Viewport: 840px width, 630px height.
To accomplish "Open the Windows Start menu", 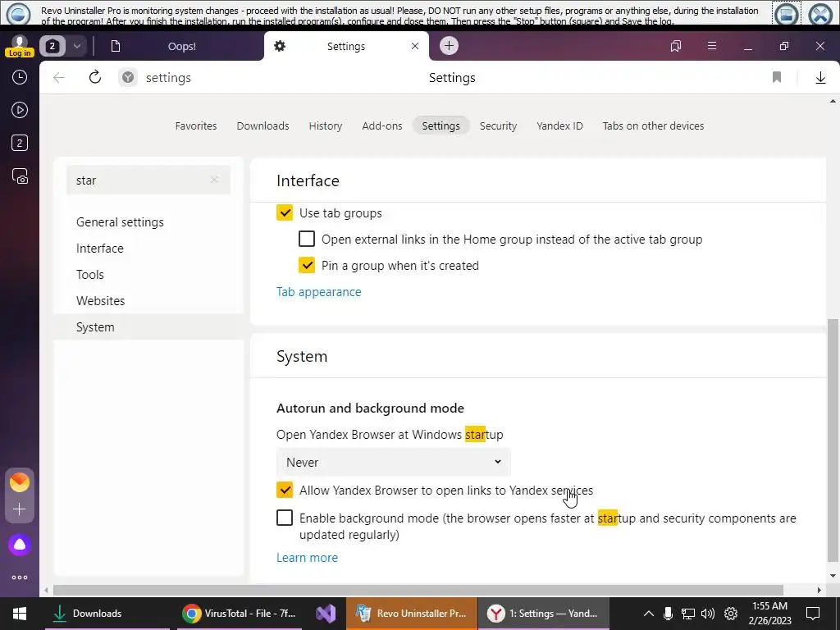I will tap(20, 614).
